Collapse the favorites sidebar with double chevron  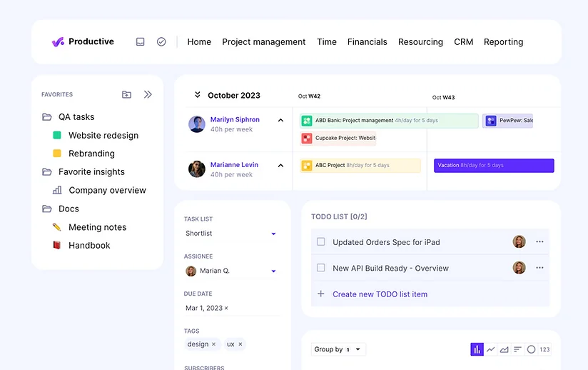pyautogui.click(x=148, y=94)
